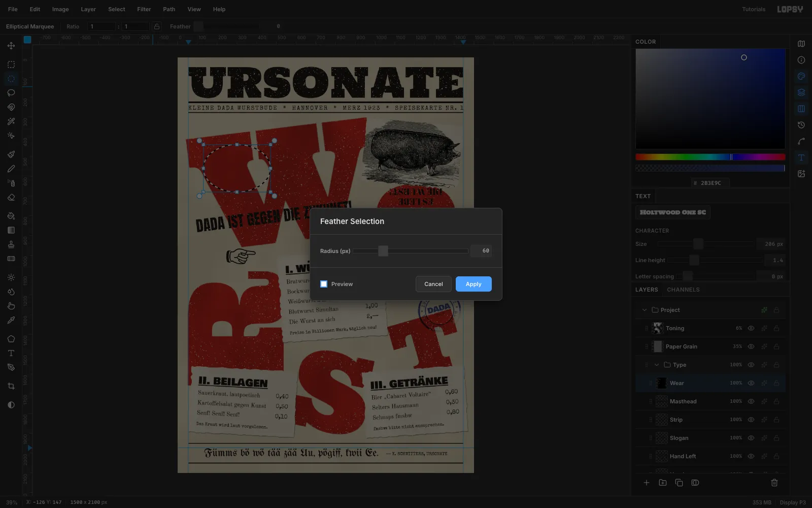
Task: Toggle visibility of the Wear layer
Action: pos(751,383)
